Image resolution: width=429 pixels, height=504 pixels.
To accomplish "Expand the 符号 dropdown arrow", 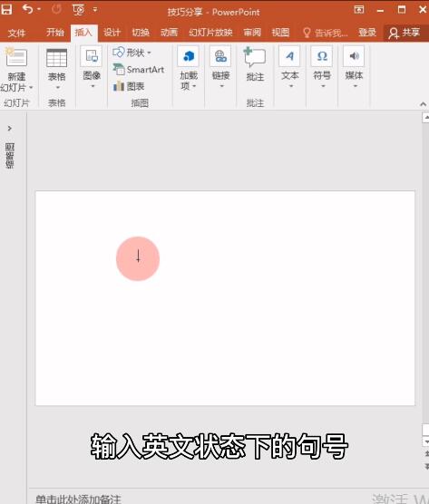I will click(x=323, y=86).
